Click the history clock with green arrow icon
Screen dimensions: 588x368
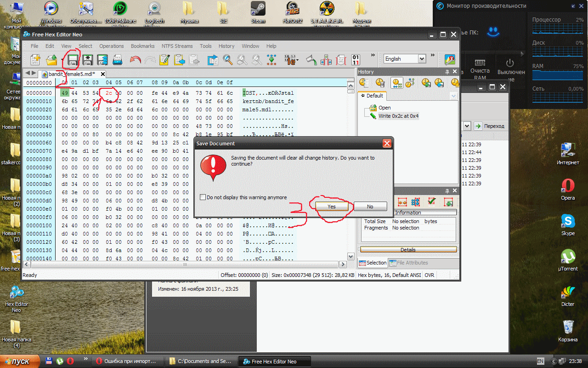coord(426,83)
